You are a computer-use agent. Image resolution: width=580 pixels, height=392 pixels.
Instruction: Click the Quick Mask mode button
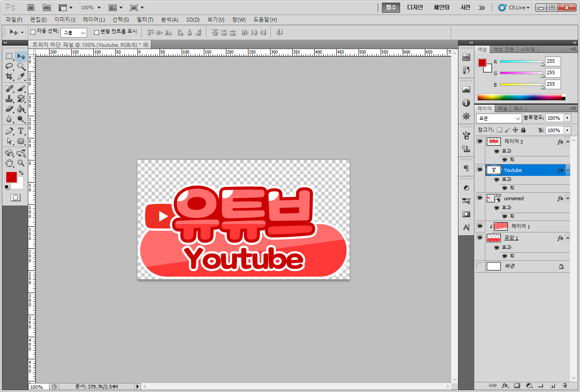[x=15, y=198]
